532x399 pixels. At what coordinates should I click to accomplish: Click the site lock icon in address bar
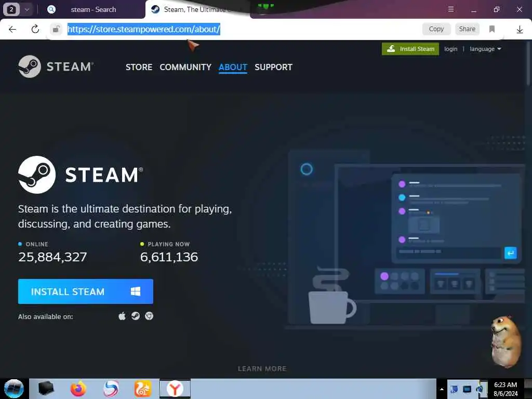coord(56,29)
